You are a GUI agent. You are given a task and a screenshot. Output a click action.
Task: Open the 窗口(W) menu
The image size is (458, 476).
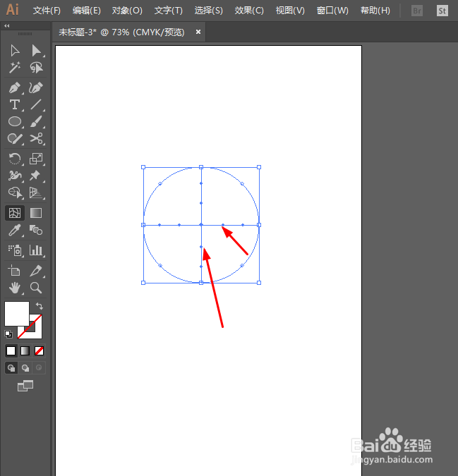point(332,11)
